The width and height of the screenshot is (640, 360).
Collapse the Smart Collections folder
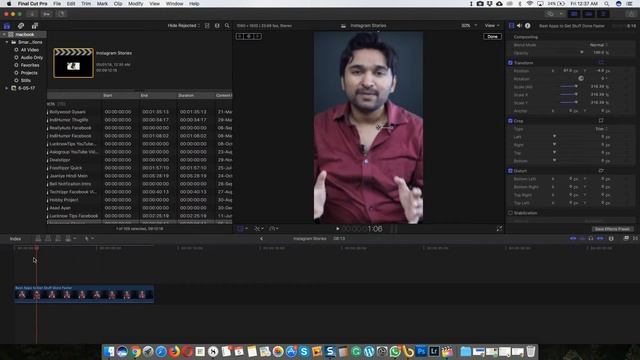point(7,42)
